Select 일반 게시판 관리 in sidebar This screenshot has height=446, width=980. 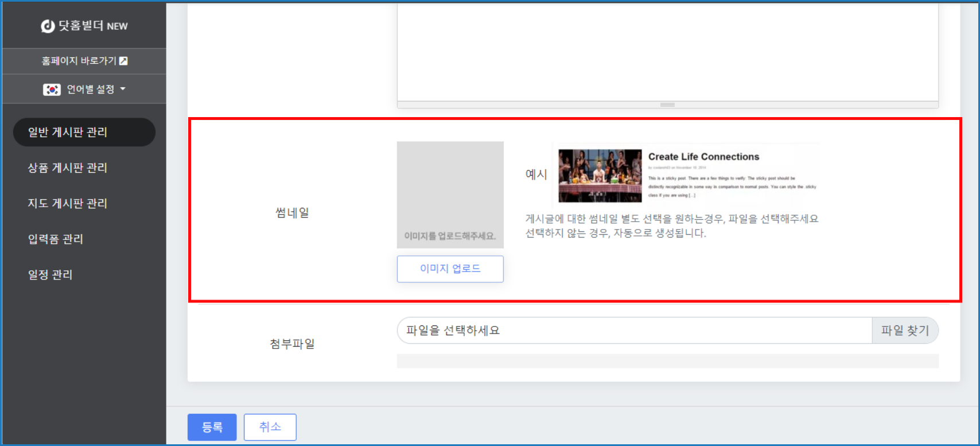pos(84,132)
